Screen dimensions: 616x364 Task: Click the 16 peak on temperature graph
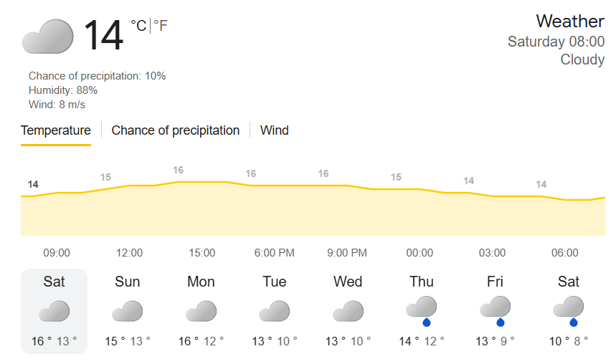pos(178,170)
